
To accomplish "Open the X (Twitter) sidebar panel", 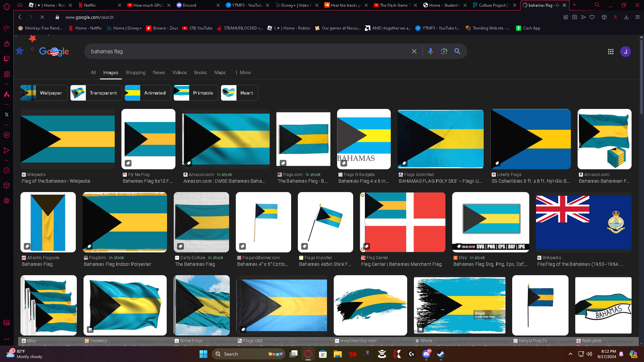I will click(x=7, y=115).
